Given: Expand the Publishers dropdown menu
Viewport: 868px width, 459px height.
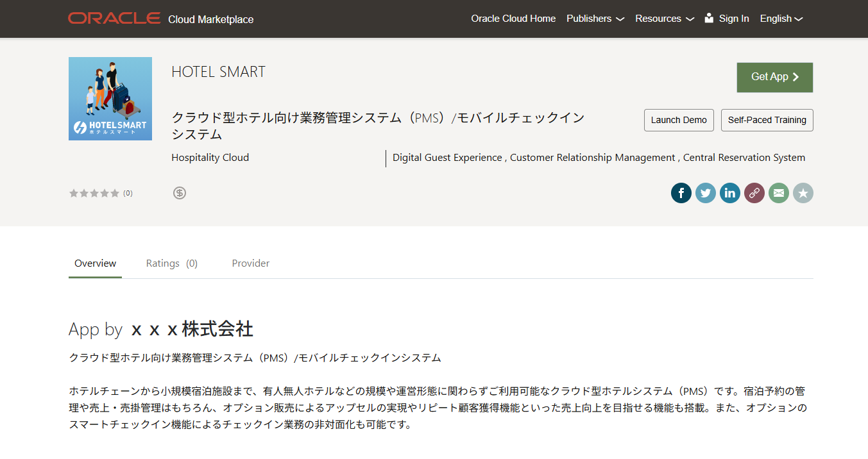Looking at the screenshot, I should coord(595,19).
